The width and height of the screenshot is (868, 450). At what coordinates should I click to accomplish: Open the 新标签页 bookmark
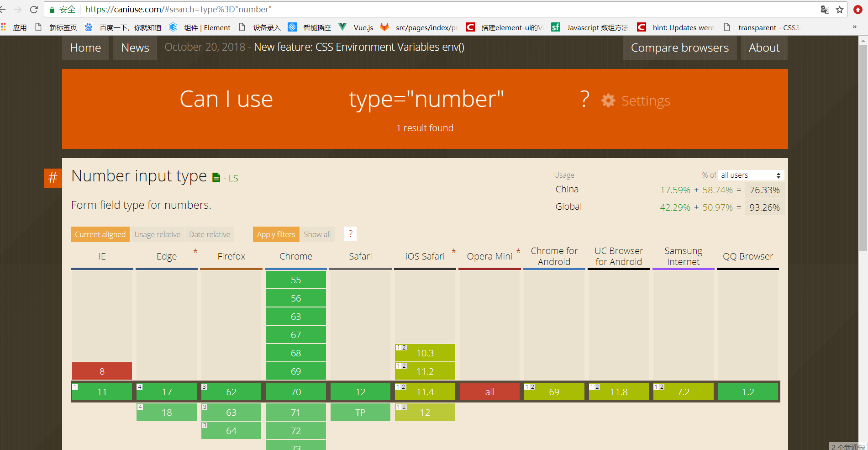(56, 27)
